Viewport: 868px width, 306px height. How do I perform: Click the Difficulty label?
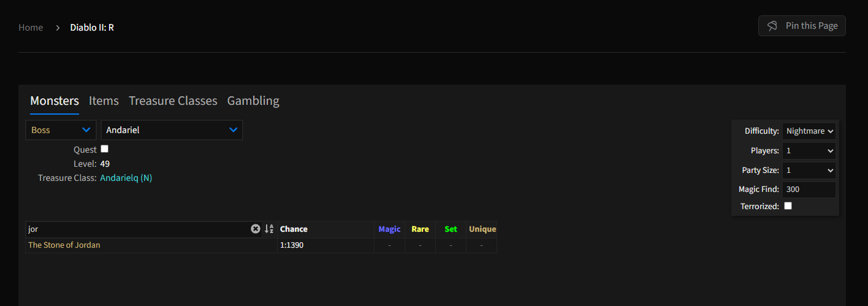762,131
